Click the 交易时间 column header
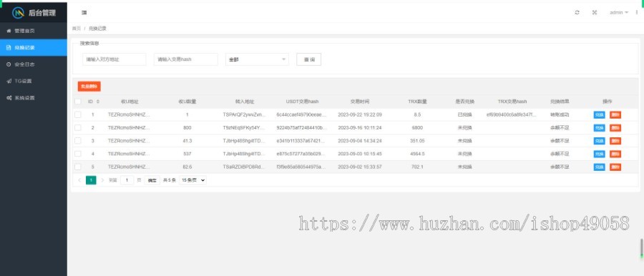The height and width of the screenshot is (276, 644). pyautogui.click(x=360, y=102)
